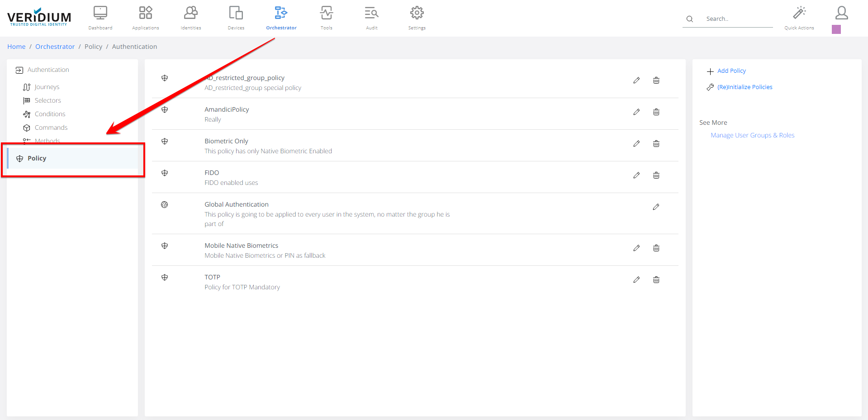Select Conditions in the left sidebar
The image size is (868, 420).
50,114
